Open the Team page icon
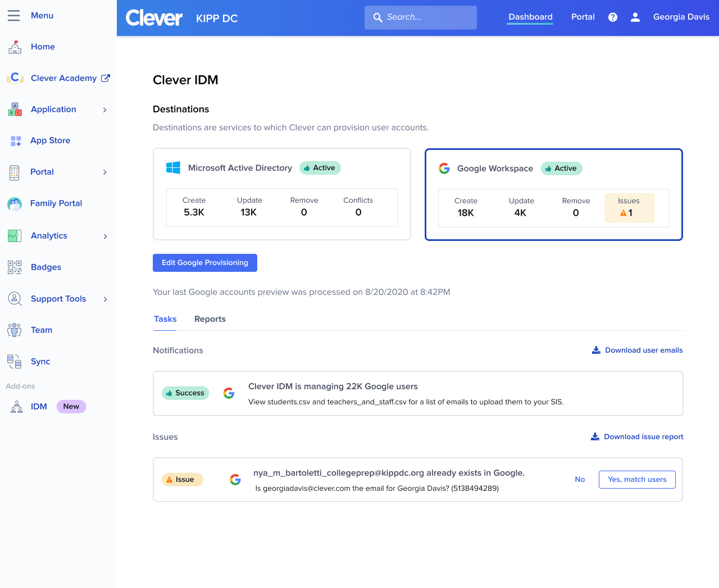Screen dimensions: 719x588 (14, 330)
